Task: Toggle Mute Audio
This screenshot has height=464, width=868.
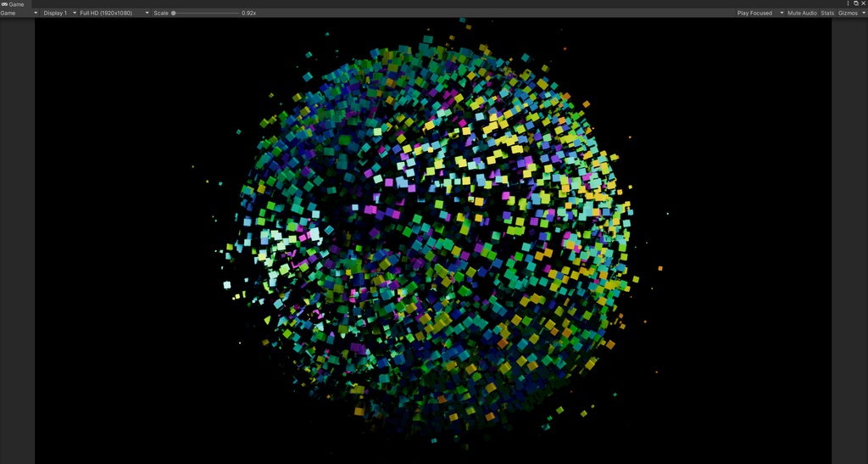Action: [802, 13]
